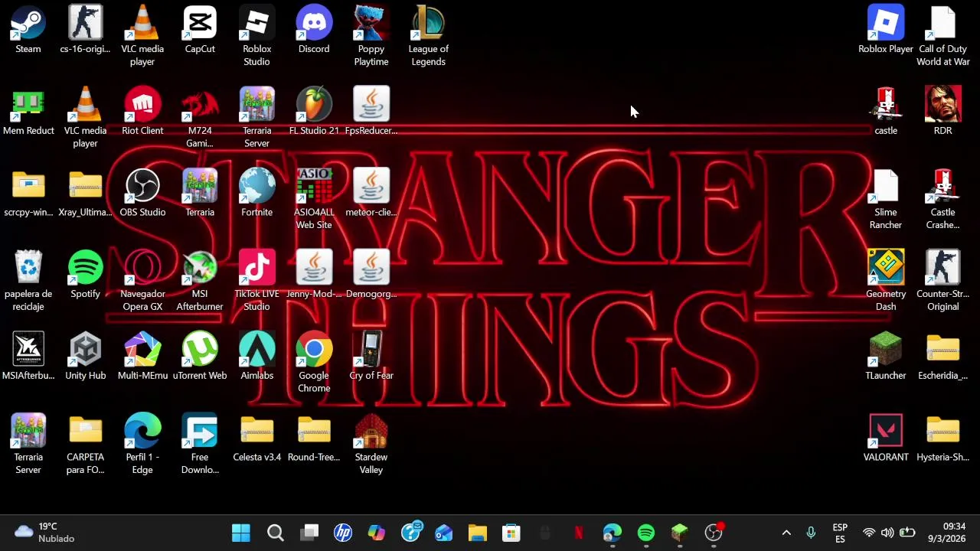Image resolution: width=980 pixels, height=551 pixels.
Task: Open Task View on the taskbar
Action: click(309, 533)
